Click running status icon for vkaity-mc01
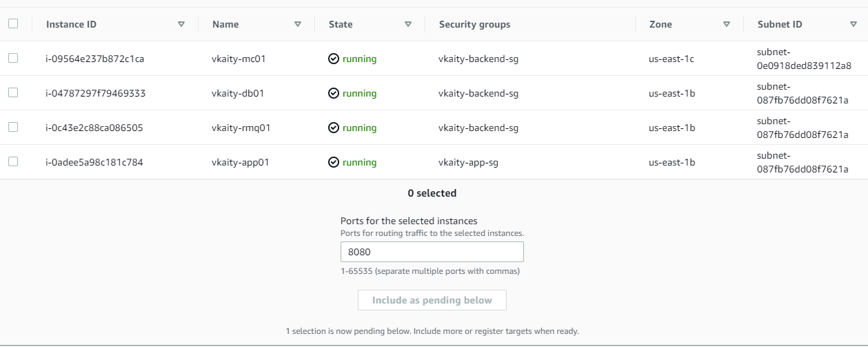868x347 pixels. point(334,59)
